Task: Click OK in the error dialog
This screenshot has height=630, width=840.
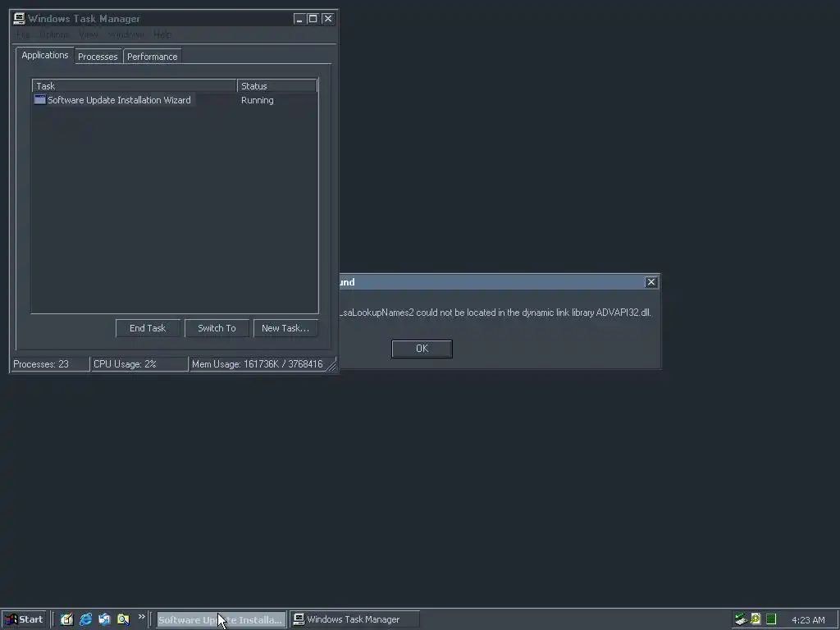Action: click(x=422, y=349)
